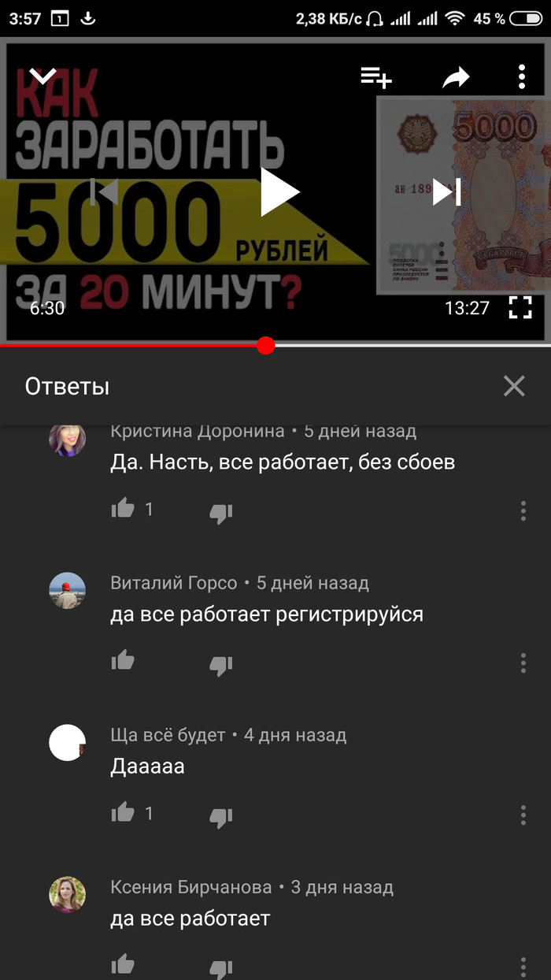
Task: Minimize the video with the down chevron
Action: click(x=43, y=76)
